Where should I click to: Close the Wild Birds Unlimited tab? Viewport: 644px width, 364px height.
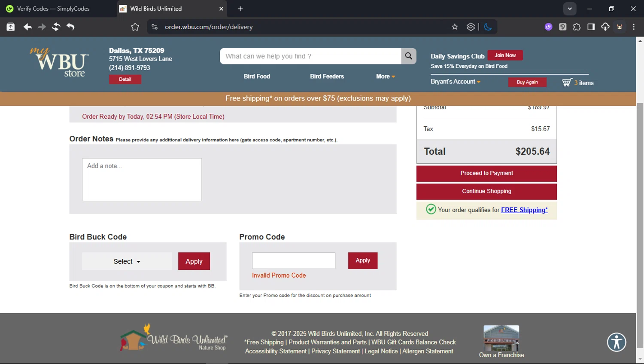click(221, 9)
